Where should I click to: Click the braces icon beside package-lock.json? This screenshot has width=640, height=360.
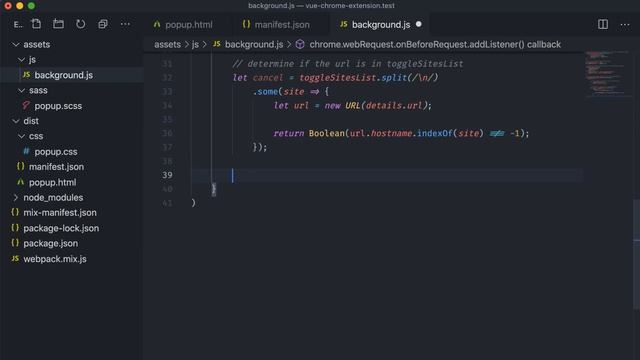(15, 228)
